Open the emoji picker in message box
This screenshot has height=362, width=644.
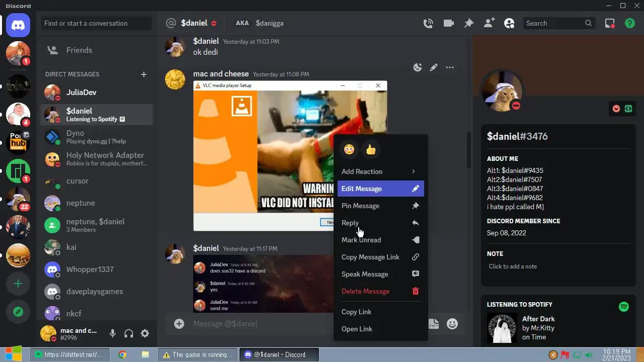coord(452,324)
